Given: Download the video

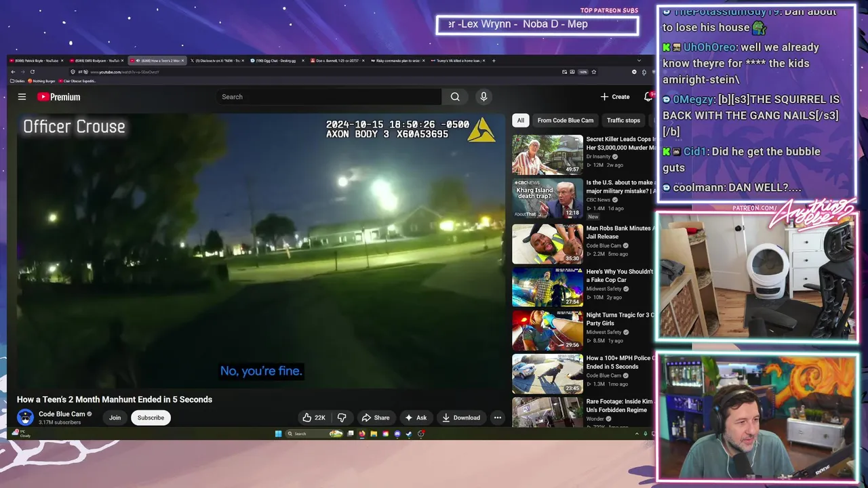Looking at the screenshot, I should 461,418.
